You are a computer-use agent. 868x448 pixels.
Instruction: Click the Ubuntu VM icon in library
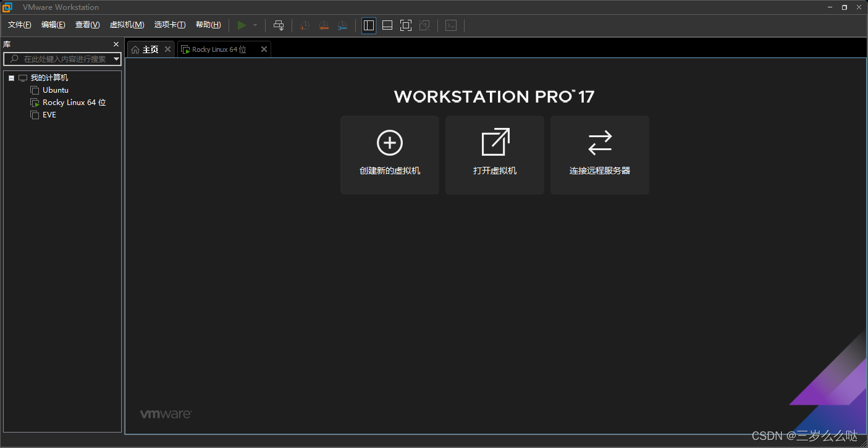[x=35, y=90]
